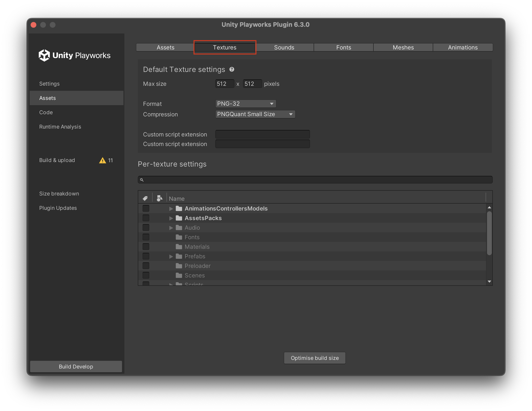Click the Materials folder icon
Screen dimensions: 532x411
(179, 247)
